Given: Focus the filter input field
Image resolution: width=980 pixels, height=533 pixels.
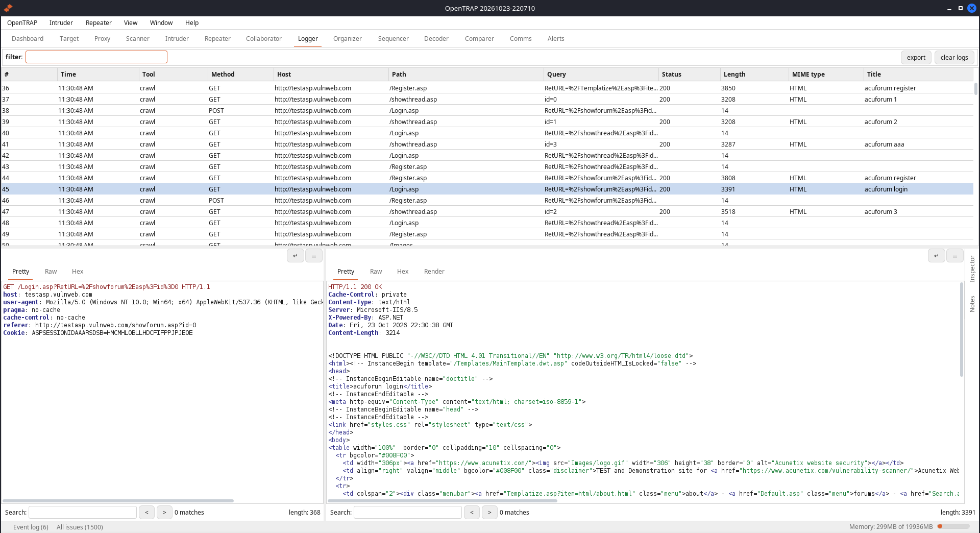Looking at the screenshot, I should point(96,57).
